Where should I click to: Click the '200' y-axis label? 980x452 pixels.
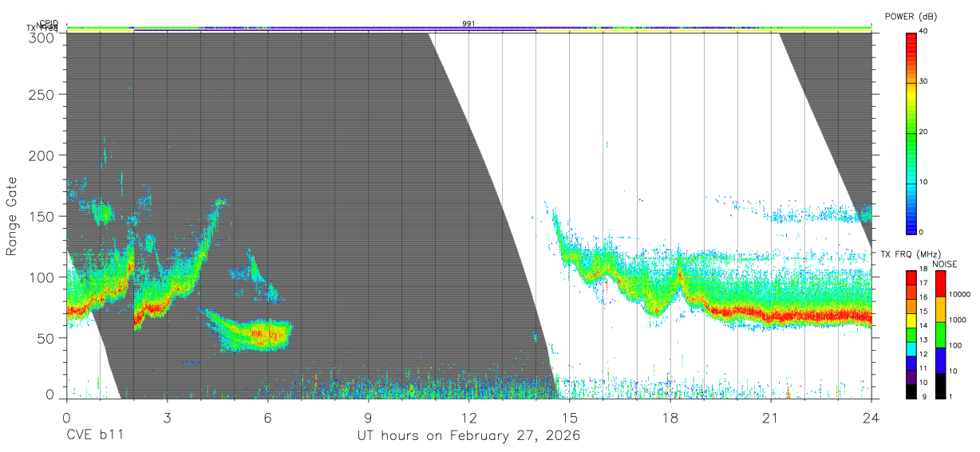(x=41, y=155)
